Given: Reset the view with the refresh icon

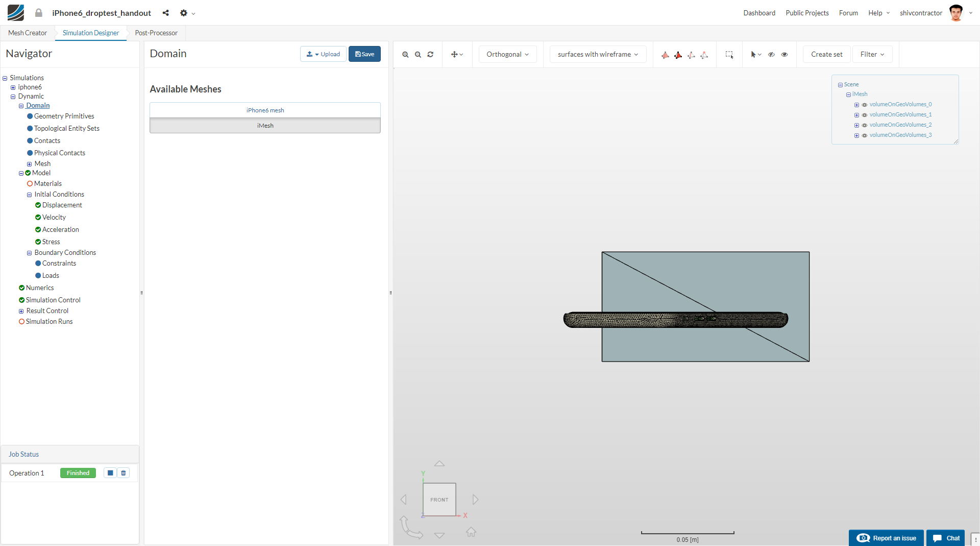Looking at the screenshot, I should click(430, 55).
